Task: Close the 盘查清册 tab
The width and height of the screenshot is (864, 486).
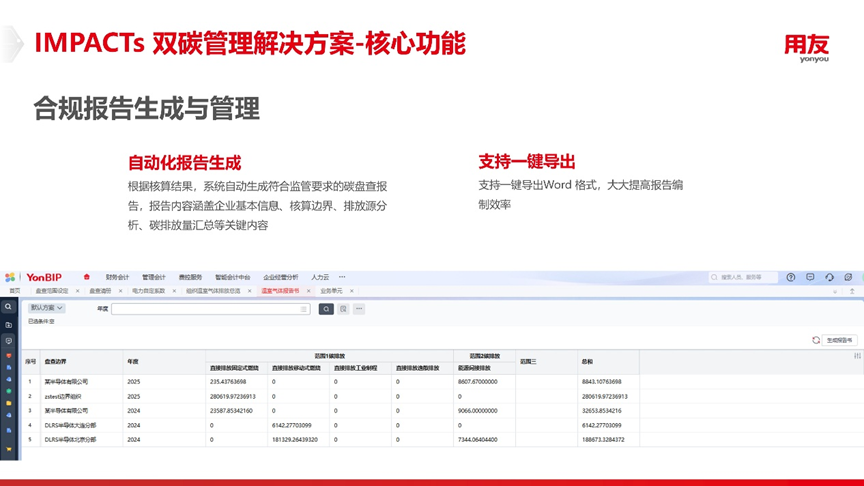Action: [x=120, y=291]
